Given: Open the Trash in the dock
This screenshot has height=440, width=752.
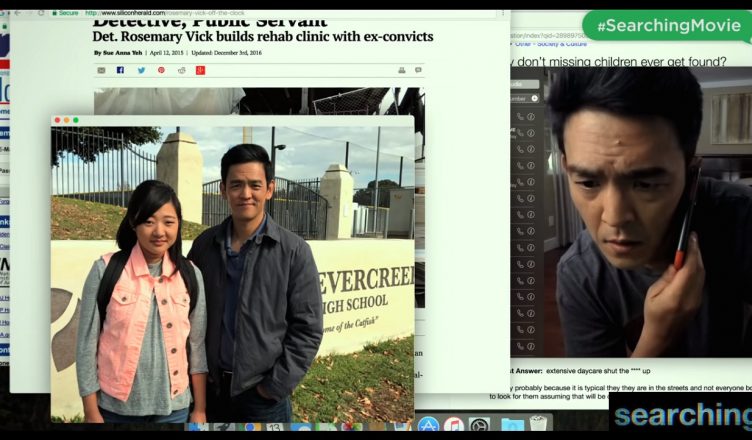Looking at the screenshot, I should point(538,426).
